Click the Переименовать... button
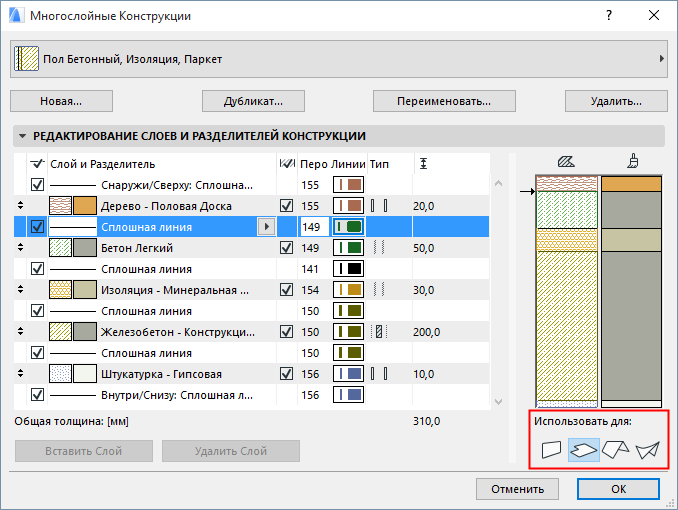Screen dimensions: 678x510 point(444,101)
